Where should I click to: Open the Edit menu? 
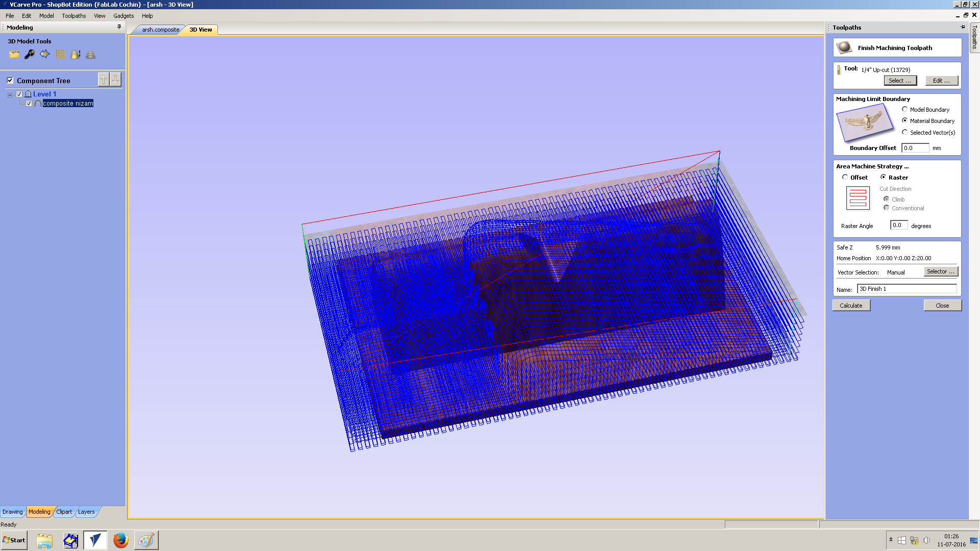27,16
